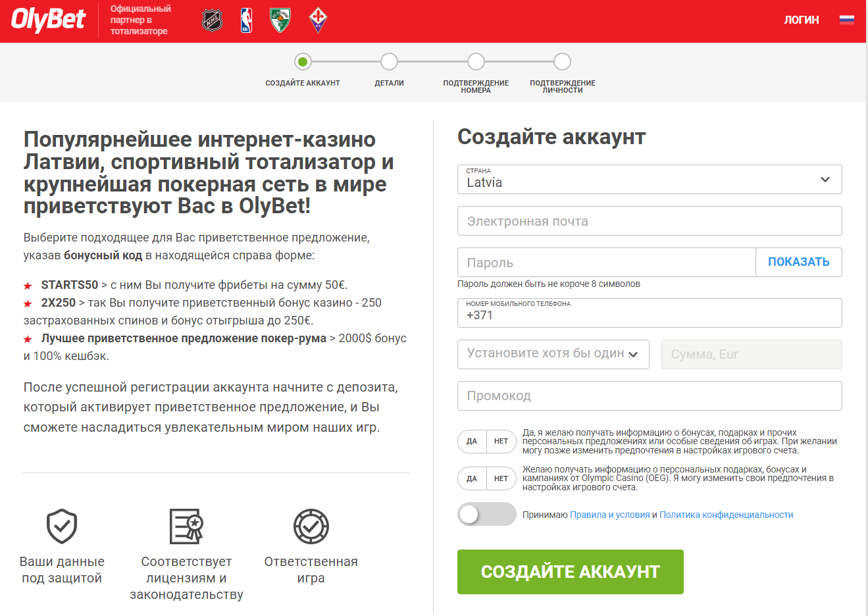868x616 pixels.
Task: Select the СОЗДАЙТЕ АККАУНТ step
Action: [x=303, y=62]
